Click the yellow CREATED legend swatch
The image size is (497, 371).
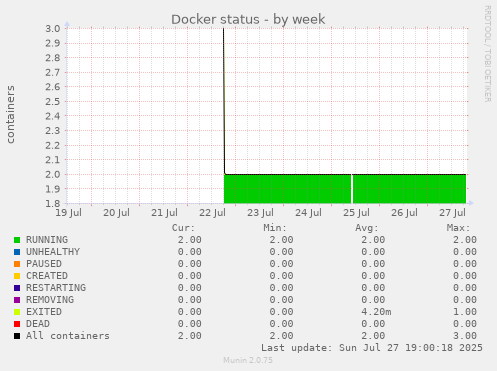pyautogui.click(x=17, y=276)
